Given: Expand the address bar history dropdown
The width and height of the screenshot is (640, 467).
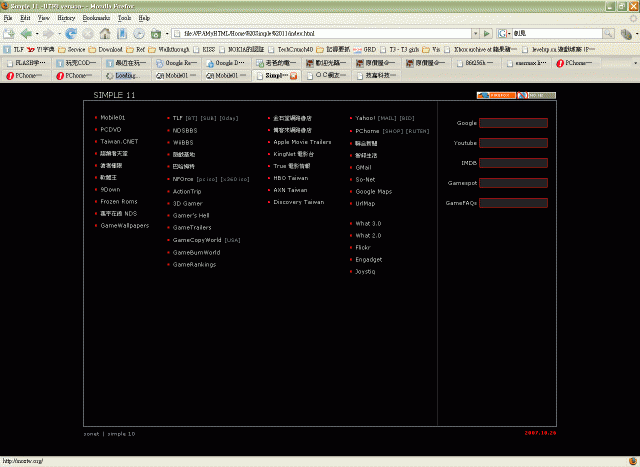Looking at the screenshot, I should 474,33.
